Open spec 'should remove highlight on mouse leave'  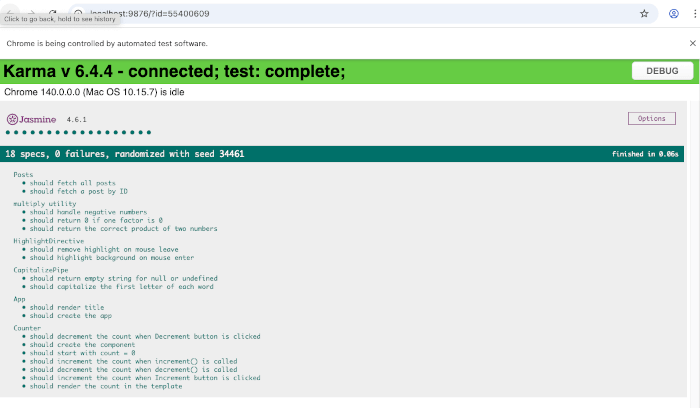(104, 249)
